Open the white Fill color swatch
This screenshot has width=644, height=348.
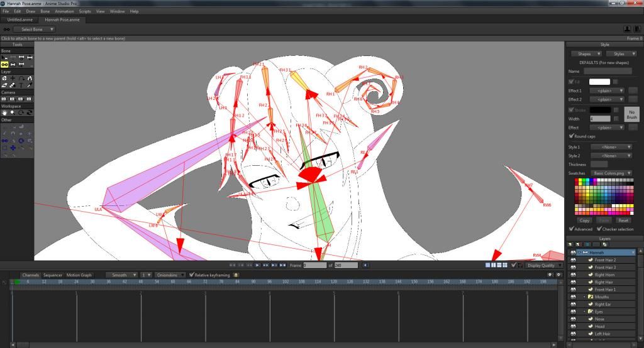599,82
